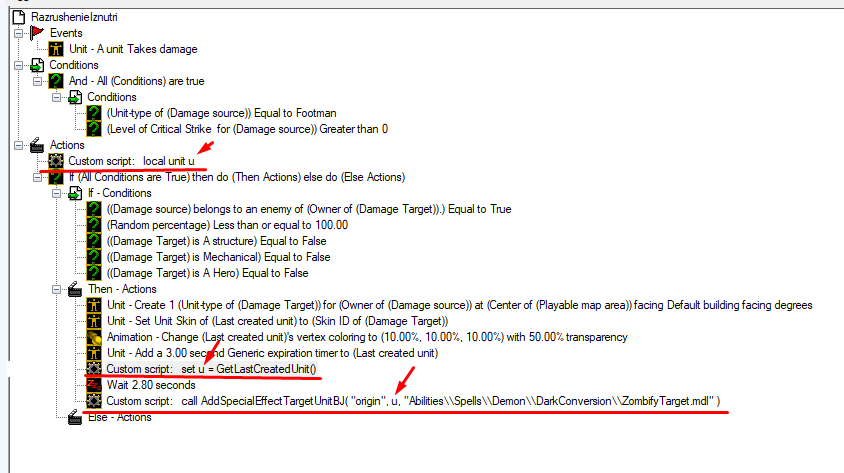The height and width of the screenshot is (473, 844).
Task: Click the top-level Conditions folder icon
Action: coord(37,65)
